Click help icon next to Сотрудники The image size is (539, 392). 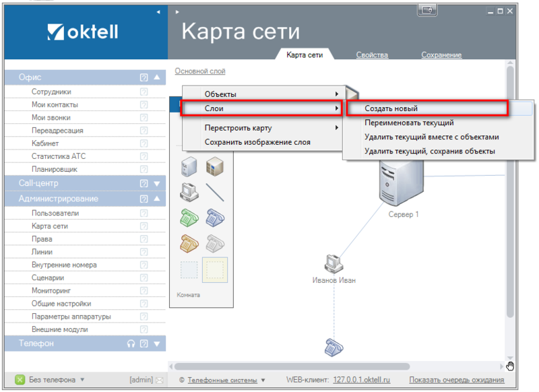pos(144,92)
